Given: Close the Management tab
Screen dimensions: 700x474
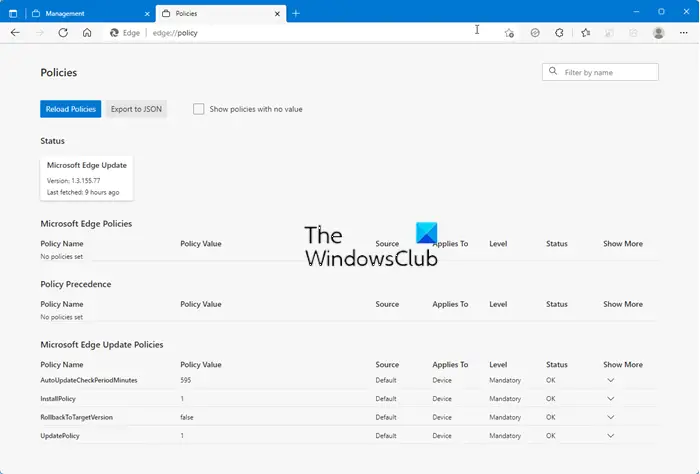Looking at the screenshot, I should [x=147, y=14].
